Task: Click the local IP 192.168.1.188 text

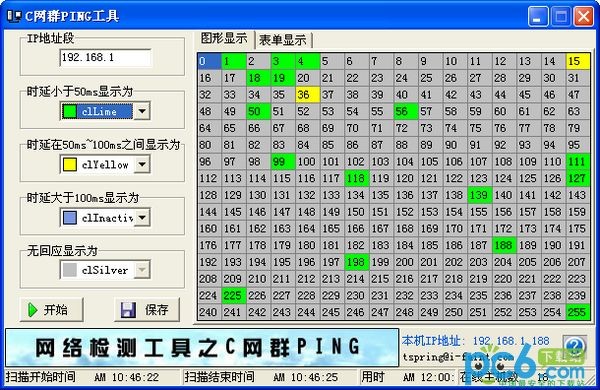Action: (x=511, y=341)
